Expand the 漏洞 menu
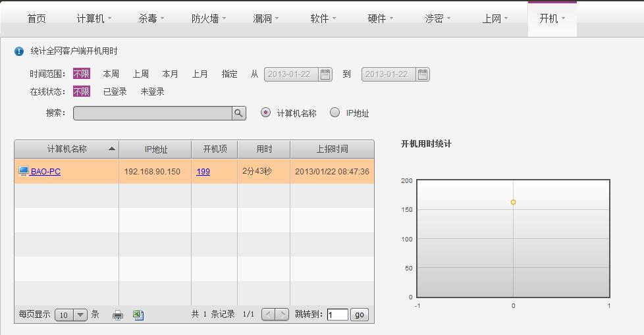Image resolution: width=644 pixels, height=335 pixels. pos(266,18)
